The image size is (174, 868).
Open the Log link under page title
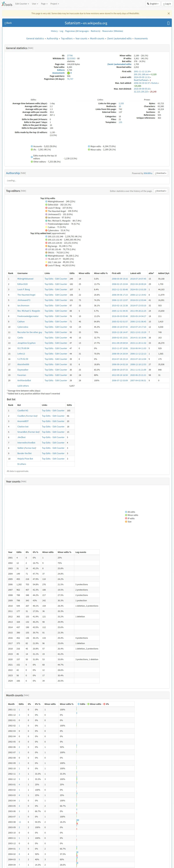(61, 31)
